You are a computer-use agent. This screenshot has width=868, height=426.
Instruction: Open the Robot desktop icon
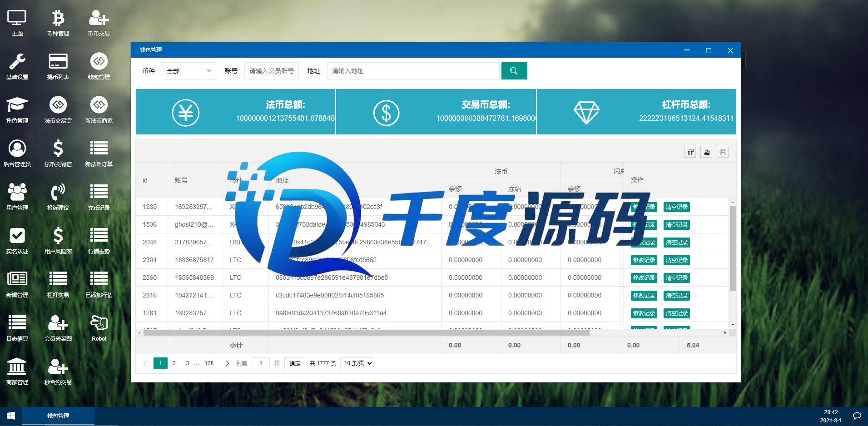coord(99,328)
